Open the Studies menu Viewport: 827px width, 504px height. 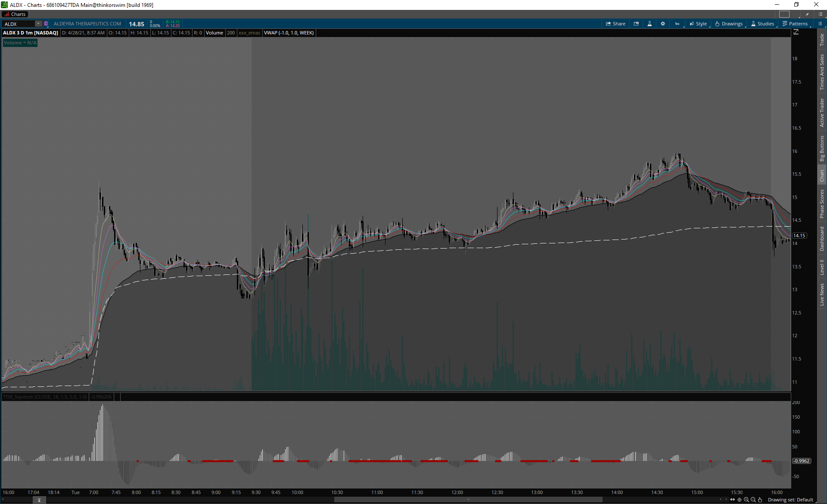click(x=762, y=24)
